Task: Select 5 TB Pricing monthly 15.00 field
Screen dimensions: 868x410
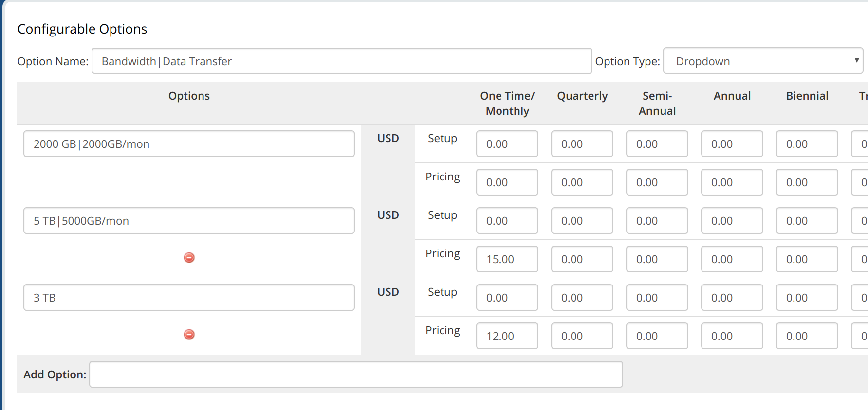Action: tap(507, 259)
